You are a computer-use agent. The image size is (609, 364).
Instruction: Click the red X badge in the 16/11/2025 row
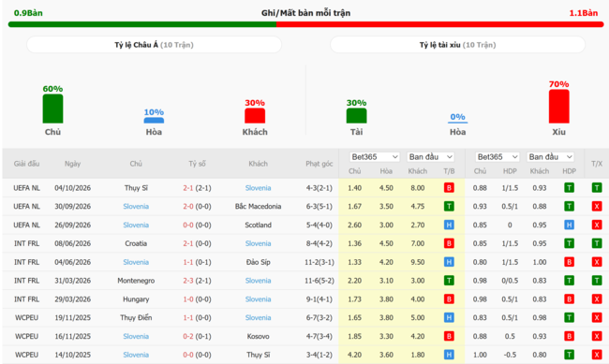click(597, 336)
